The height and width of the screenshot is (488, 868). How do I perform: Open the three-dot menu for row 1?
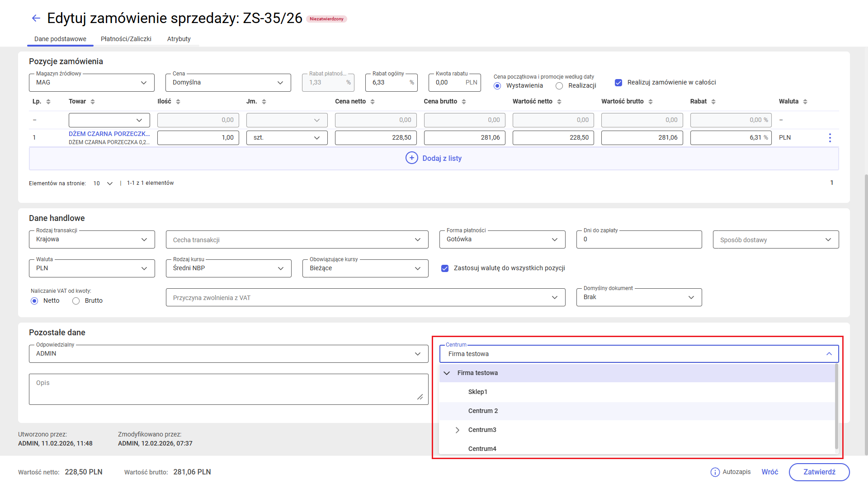[x=830, y=138]
